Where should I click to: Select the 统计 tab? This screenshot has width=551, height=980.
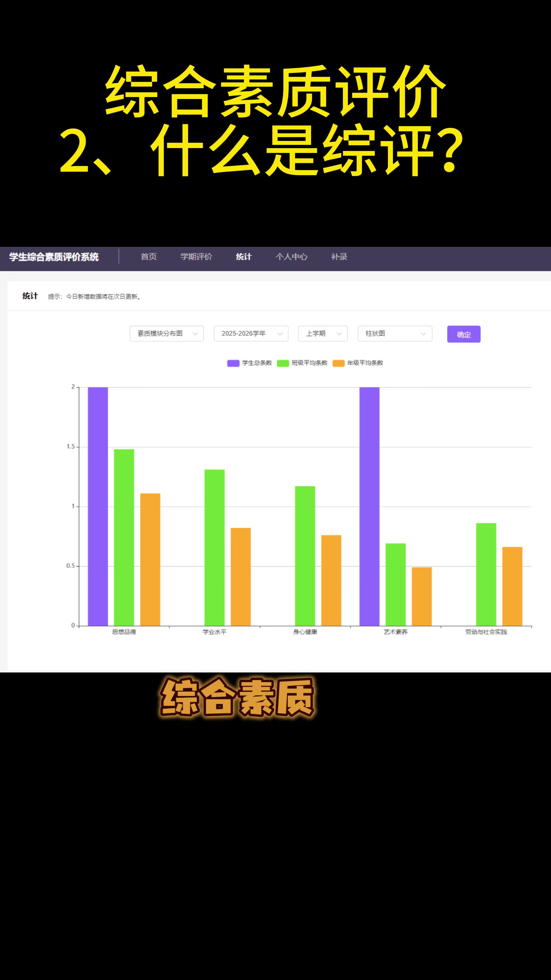pos(244,257)
